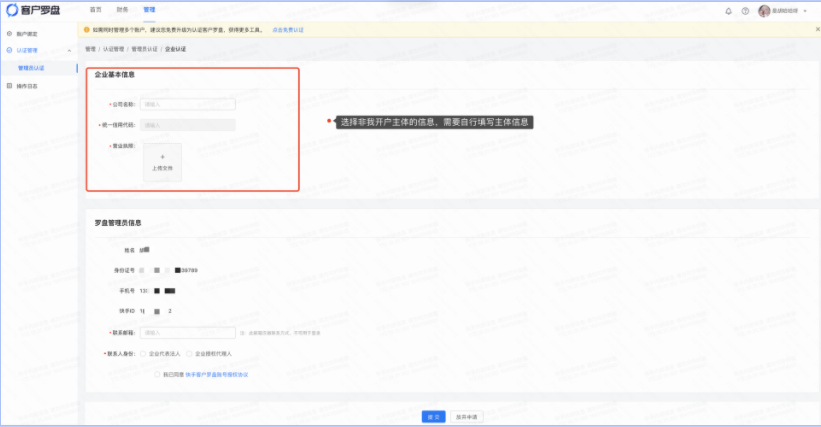
Task: Collapse the 认证管理 sidebar section
Action: (69, 51)
